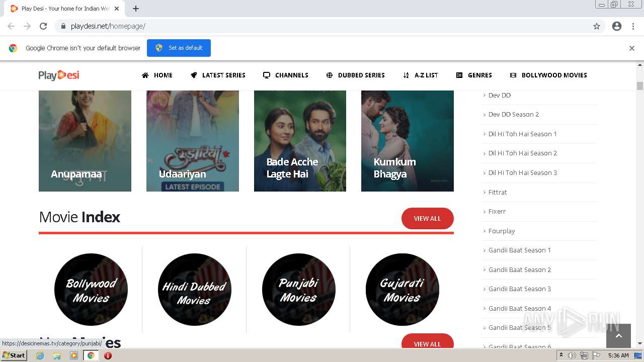The image size is (644, 362).
Task: Open the Fixerr link
Action: tap(497, 212)
